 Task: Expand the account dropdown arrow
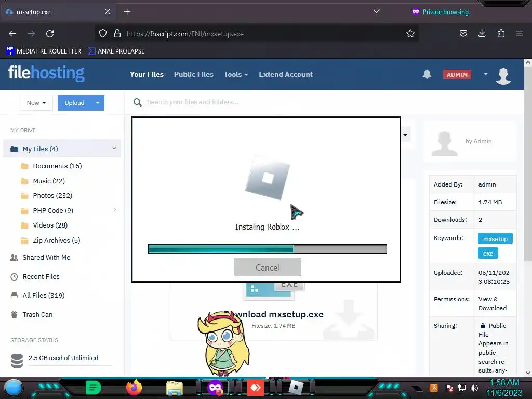click(x=486, y=74)
